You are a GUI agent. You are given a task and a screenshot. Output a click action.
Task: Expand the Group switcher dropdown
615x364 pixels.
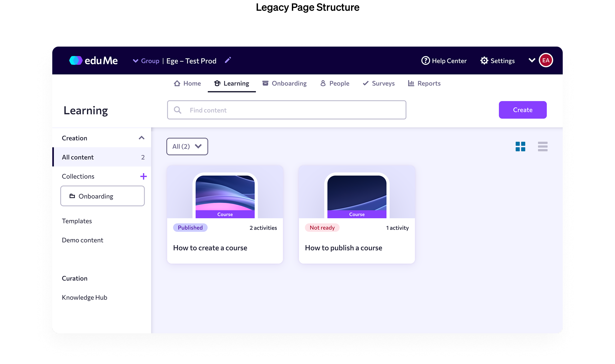coord(136,61)
